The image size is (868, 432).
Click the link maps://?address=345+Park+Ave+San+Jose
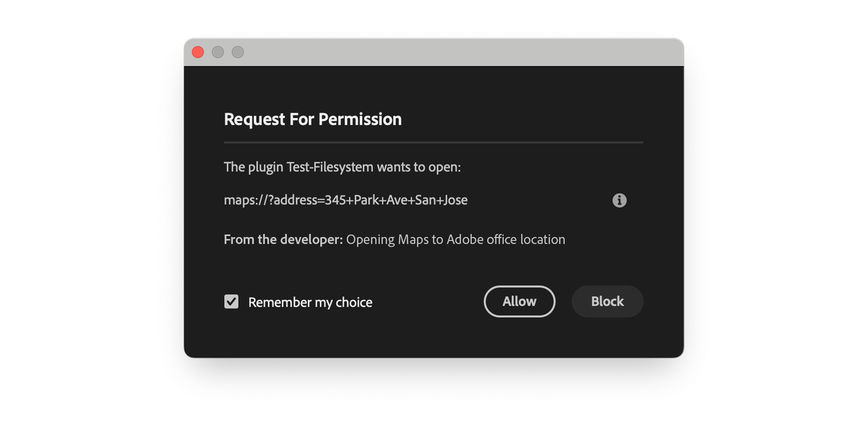(345, 200)
